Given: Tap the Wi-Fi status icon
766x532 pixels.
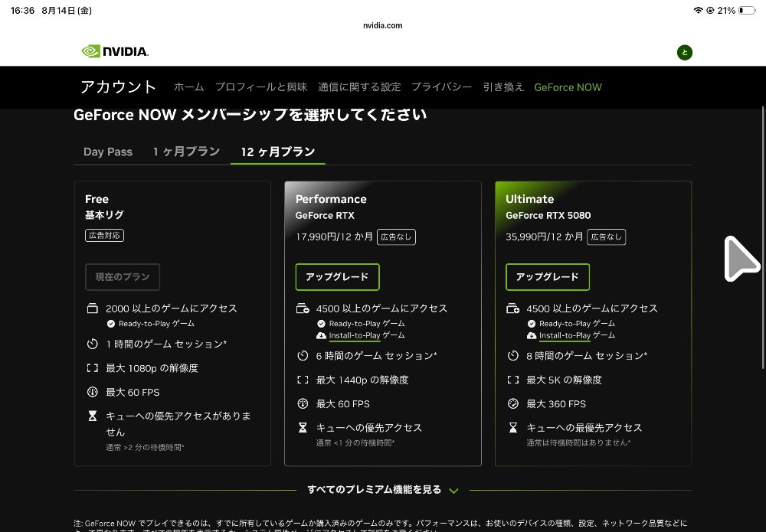Looking at the screenshot, I should (698, 10).
